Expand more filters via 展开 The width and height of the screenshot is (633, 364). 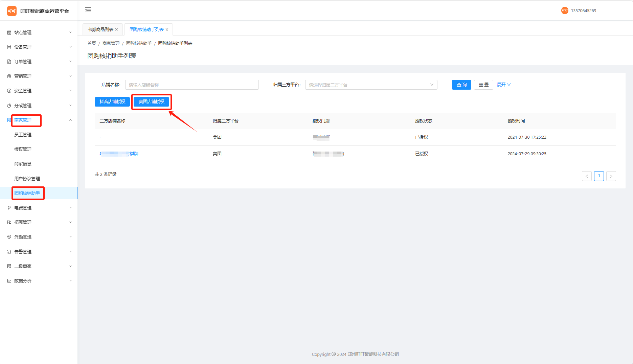coord(503,85)
